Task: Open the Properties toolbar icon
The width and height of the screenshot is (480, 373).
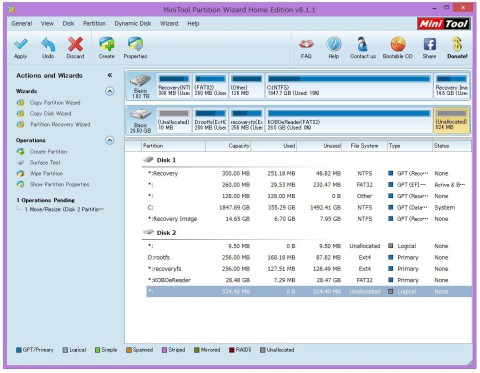Action: 135,48
